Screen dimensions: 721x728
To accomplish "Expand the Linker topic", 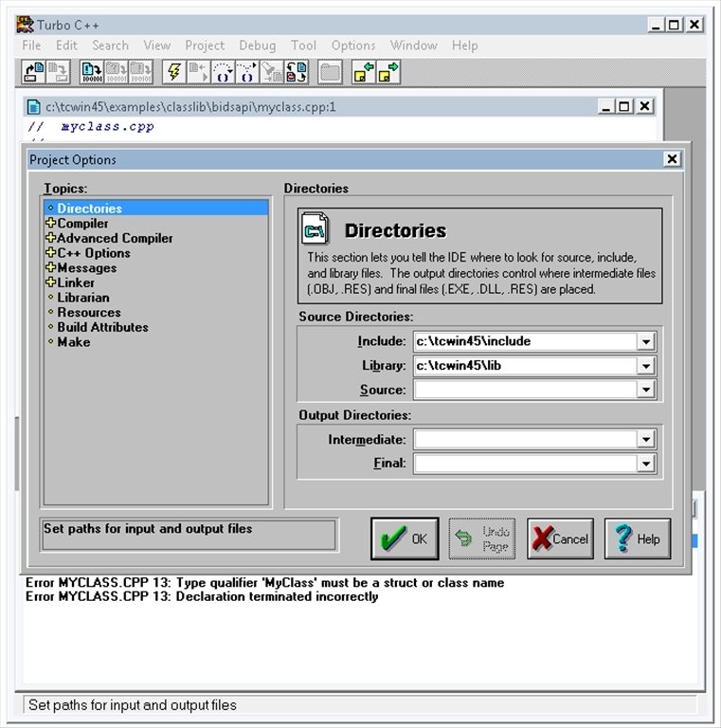I will tap(50, 282).
